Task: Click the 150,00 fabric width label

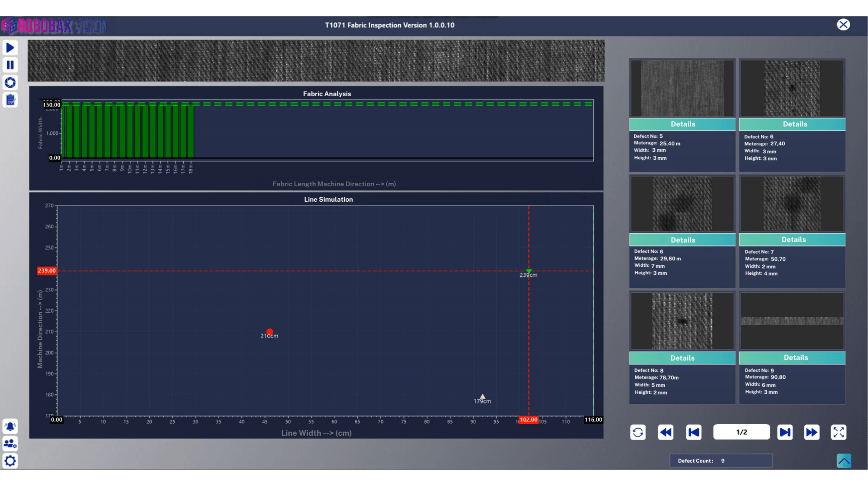Action: pos(52,105)
